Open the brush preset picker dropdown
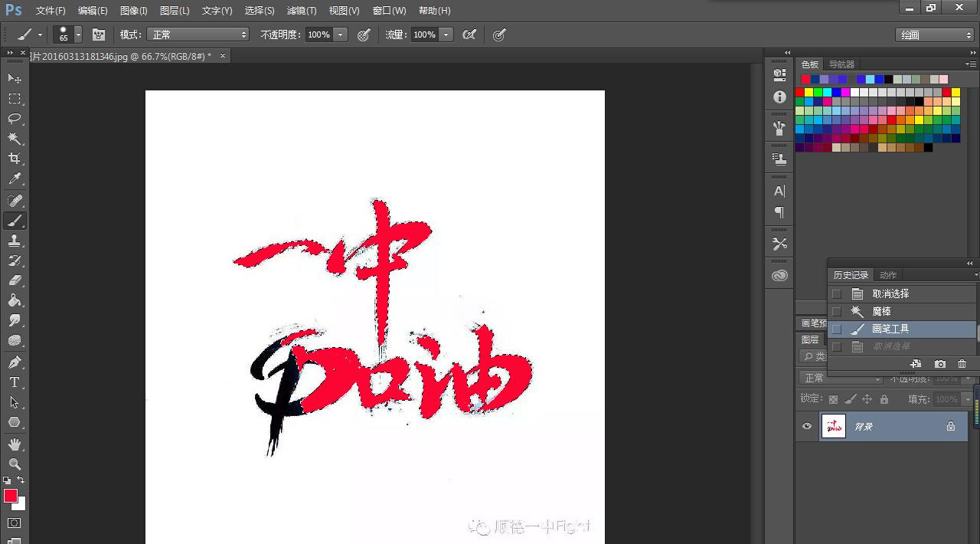The height and width of the screenshot is (544, 980). 77,34
